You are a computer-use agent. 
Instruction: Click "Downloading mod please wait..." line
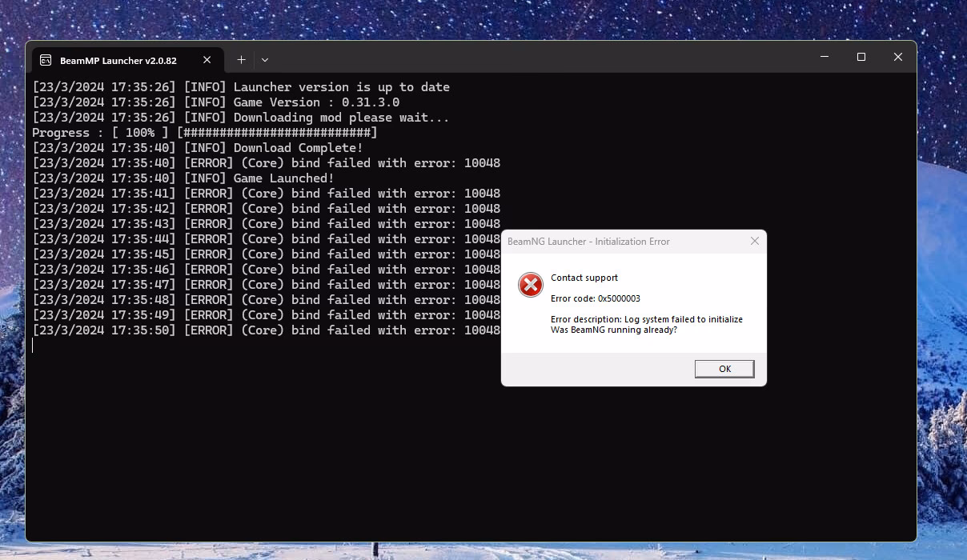point(241,118)
